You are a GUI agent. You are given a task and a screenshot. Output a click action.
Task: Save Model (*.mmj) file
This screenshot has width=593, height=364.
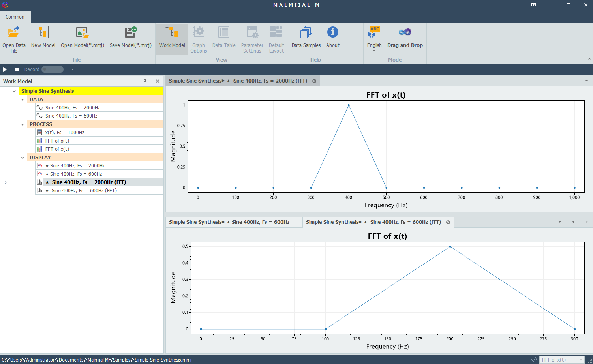pos(131,37)
